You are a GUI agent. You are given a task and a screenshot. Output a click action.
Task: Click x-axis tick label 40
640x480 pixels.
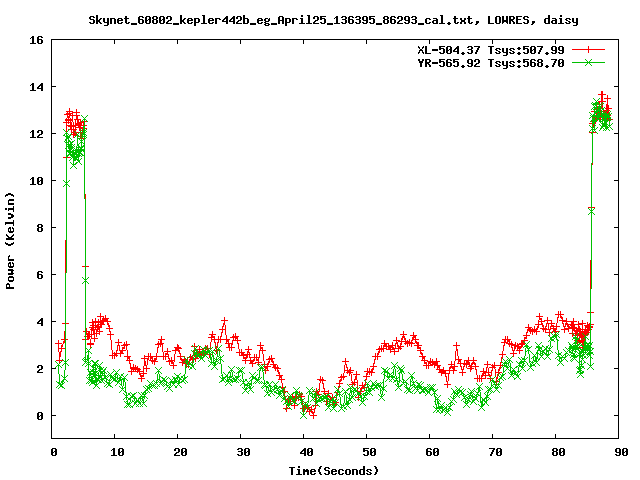click(x=306, y=452)
